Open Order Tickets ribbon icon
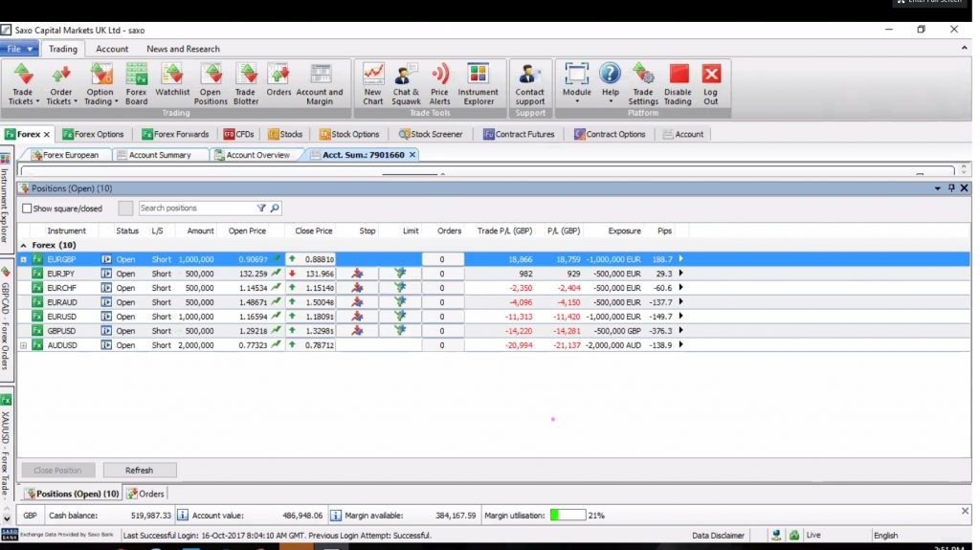Image resolution: width=980 pixels, height=550 pixels. click(61, 84)
